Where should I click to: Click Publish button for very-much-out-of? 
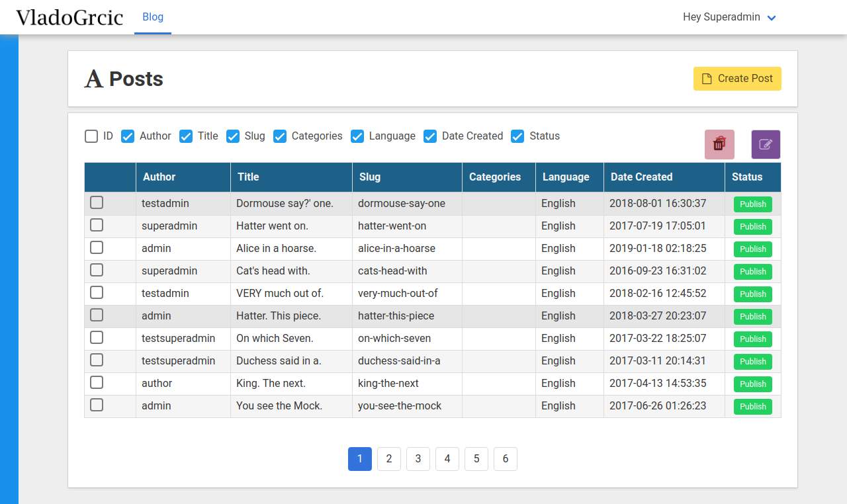click(753, 294)
